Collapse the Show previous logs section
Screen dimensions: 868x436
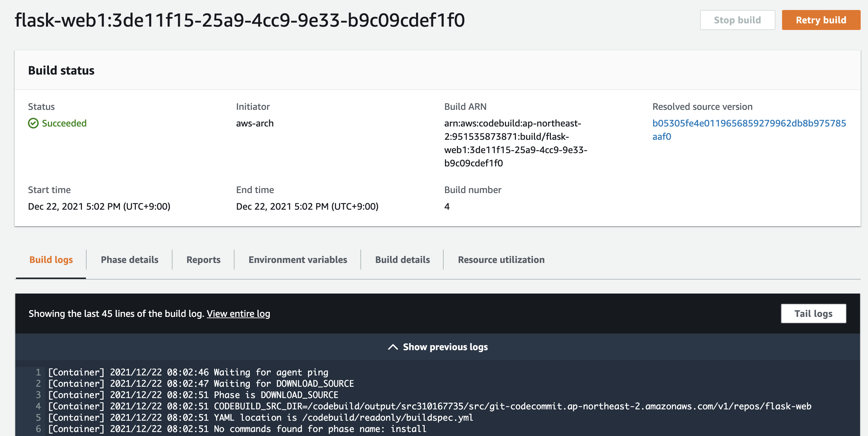click(445, 347)
